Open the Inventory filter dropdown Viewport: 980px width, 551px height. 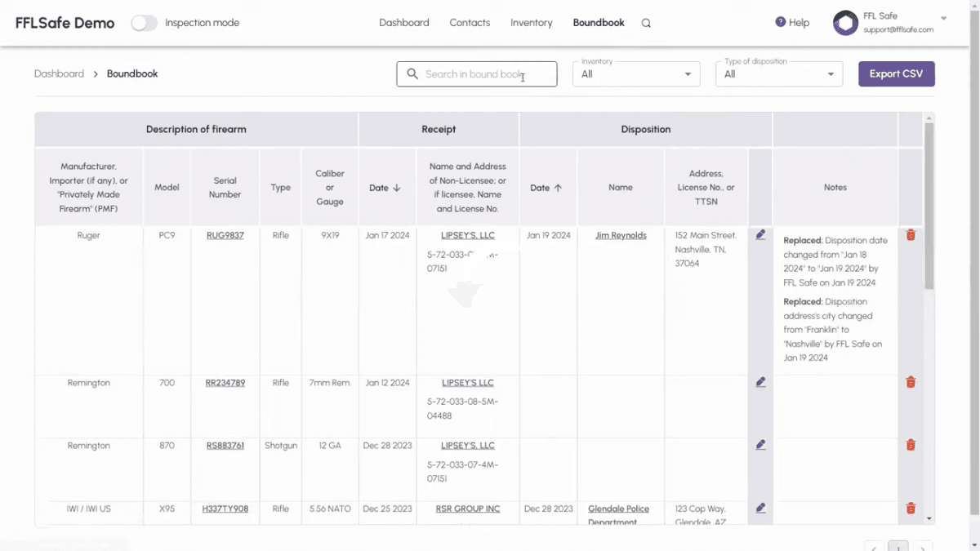pyautogui.click(x=636, y=73)
